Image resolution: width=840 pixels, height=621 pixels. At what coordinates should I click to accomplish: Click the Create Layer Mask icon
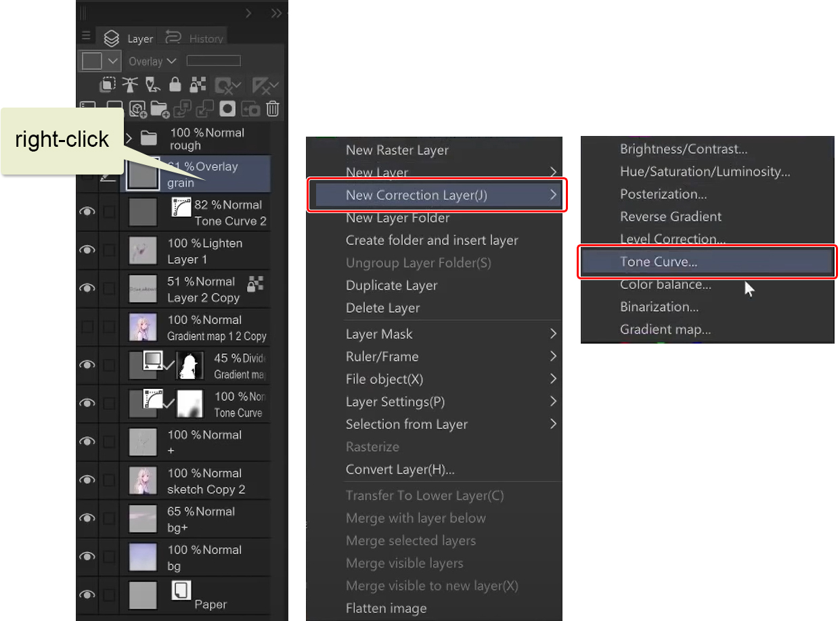pyautogui.click(x=227, y=109)
